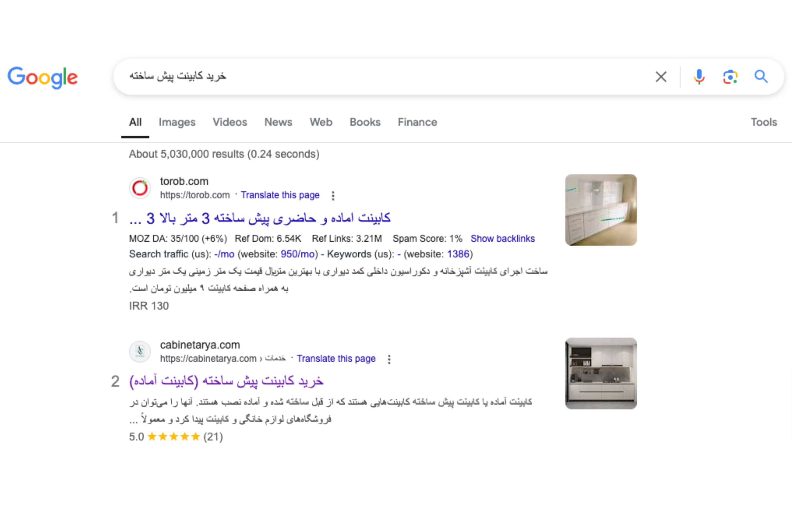Click the torob.com result thumbnail image
This screenshot has height=532, width=792.
601,210
